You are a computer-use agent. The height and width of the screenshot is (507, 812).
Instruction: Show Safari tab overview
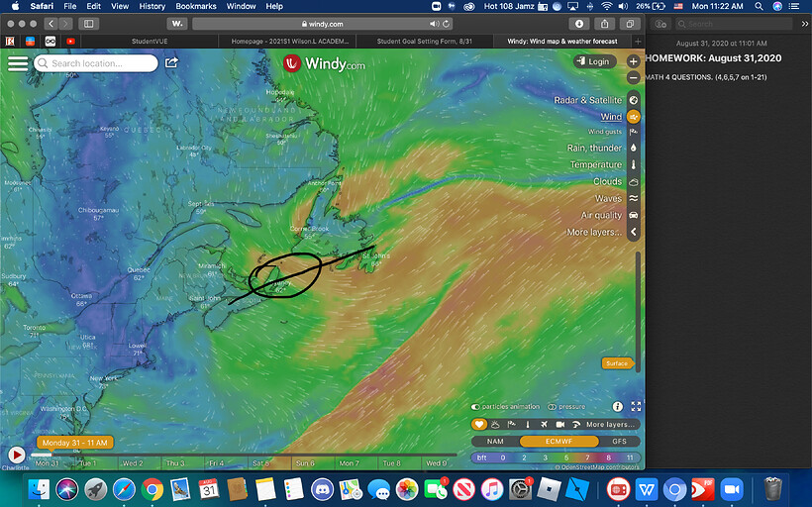630,24
